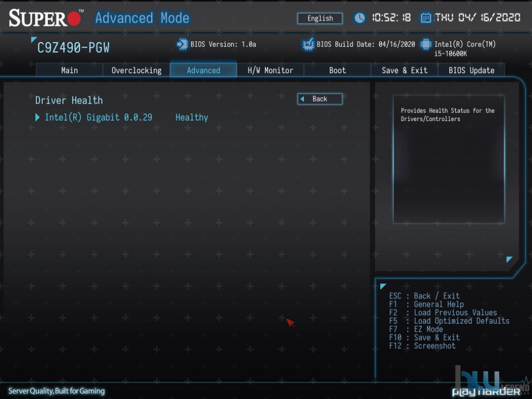Screen dimensions: 532x399
Task: Click the i5-10600K processor text
Action: tap(450, 54)
